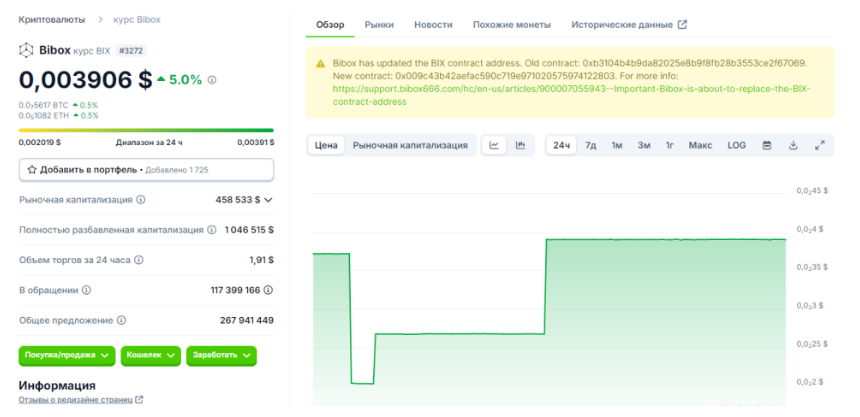The width and height of the screenshot is (860, 417).
Task: Expand the chart to fullscreen icon
Action: (x=819, y=145)
